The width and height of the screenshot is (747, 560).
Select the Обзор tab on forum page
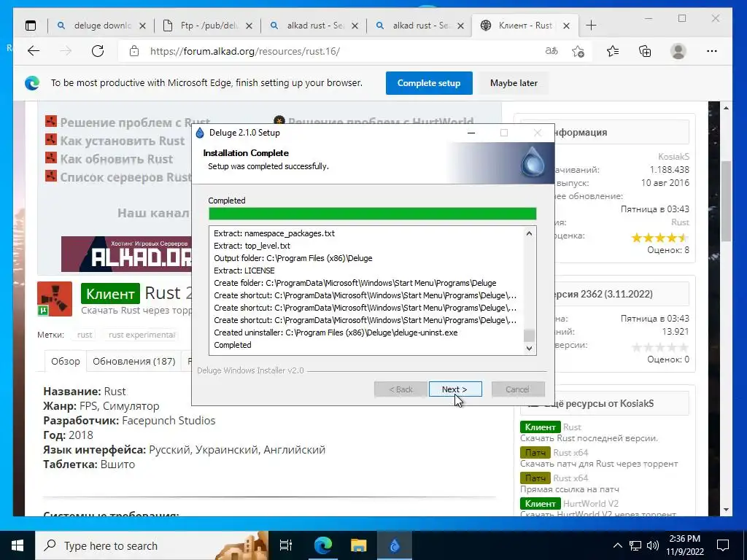65,361
